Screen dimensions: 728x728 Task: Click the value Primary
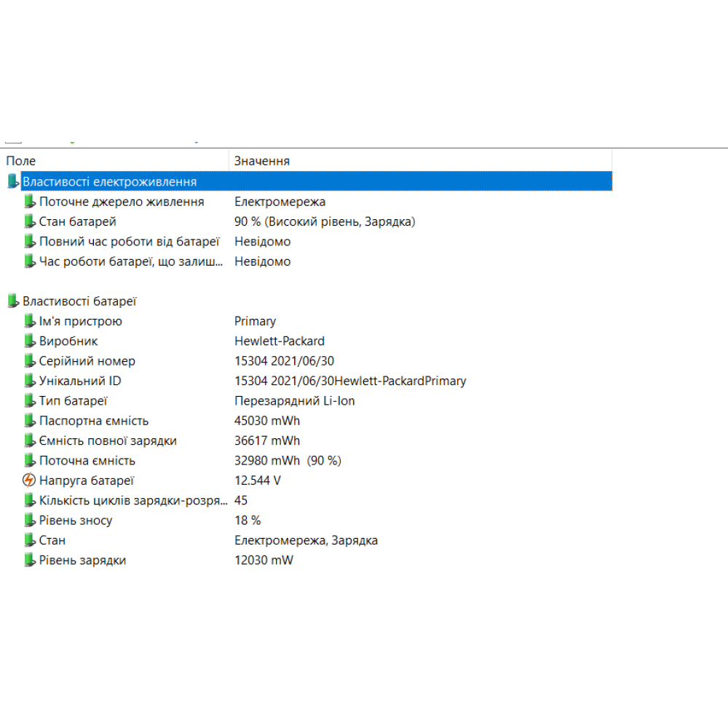[x=255, y=321]
